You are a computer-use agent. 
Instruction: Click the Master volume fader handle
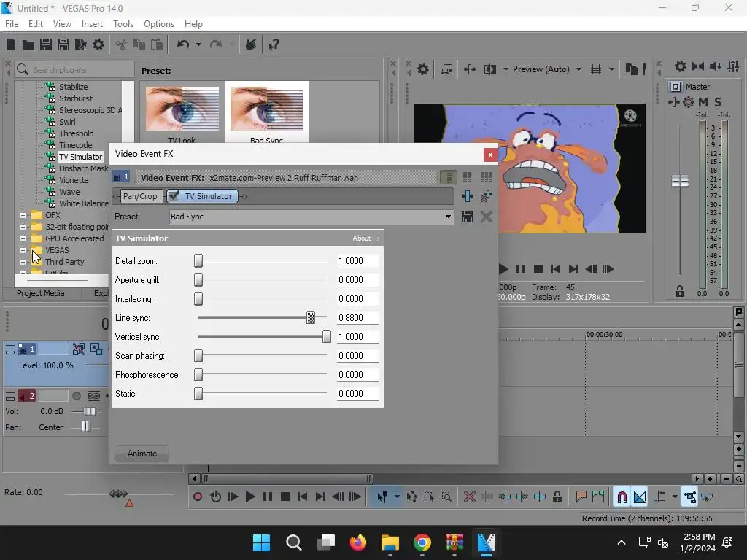tap(680, 181)
